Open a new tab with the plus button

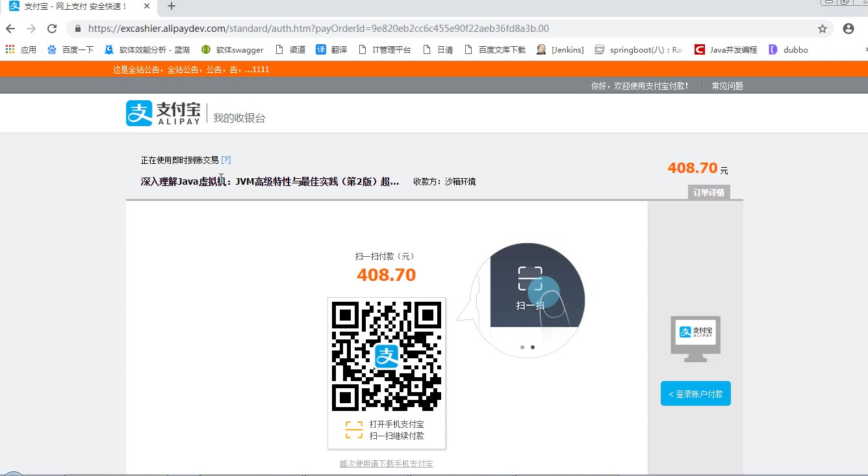click(172, 6)
